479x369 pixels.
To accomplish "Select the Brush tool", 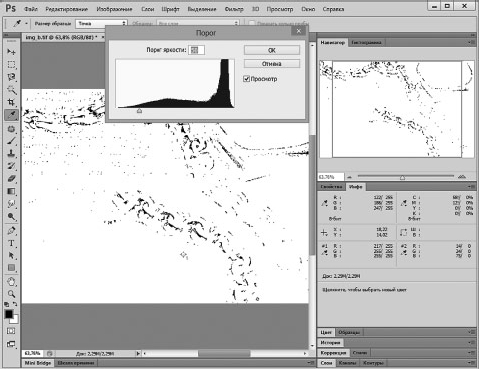I will click(x=11, y=141).
